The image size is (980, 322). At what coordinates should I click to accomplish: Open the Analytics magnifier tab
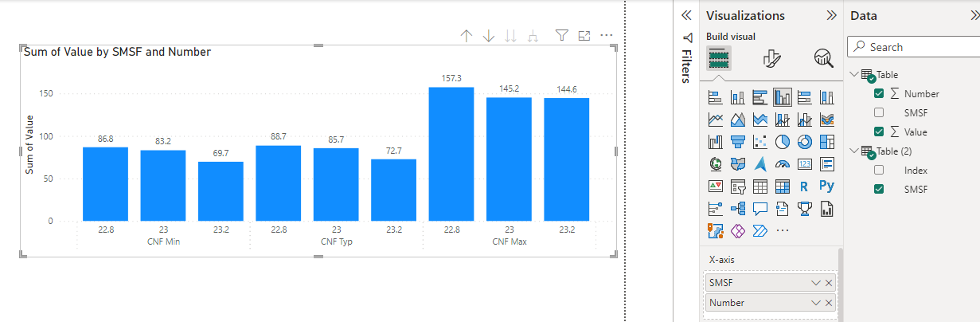point(823,58)
